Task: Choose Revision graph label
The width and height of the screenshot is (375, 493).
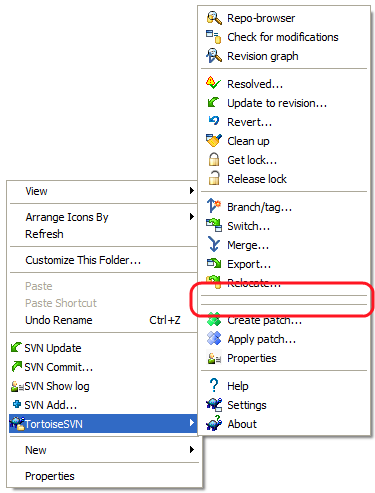Action: click(263, 56)
